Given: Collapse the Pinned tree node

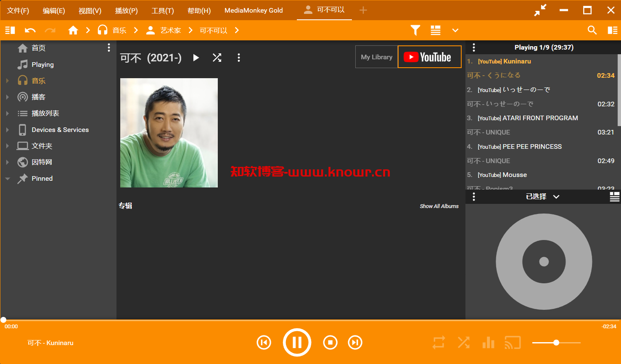Looking at the screenshot, I should click(8, 179).
